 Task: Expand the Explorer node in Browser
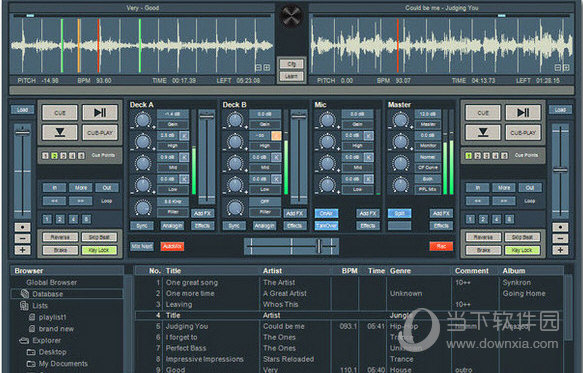tap(46, 340)
